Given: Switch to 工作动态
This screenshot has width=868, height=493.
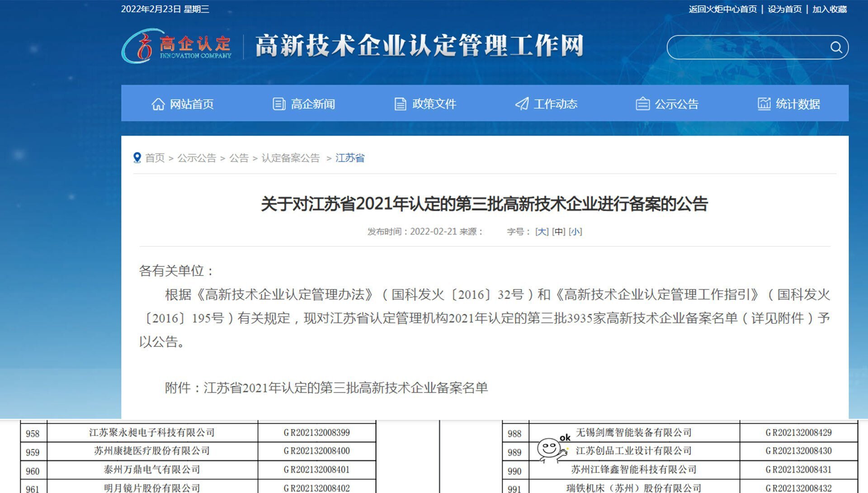Looking at the screenshot, I should (556, 104).
